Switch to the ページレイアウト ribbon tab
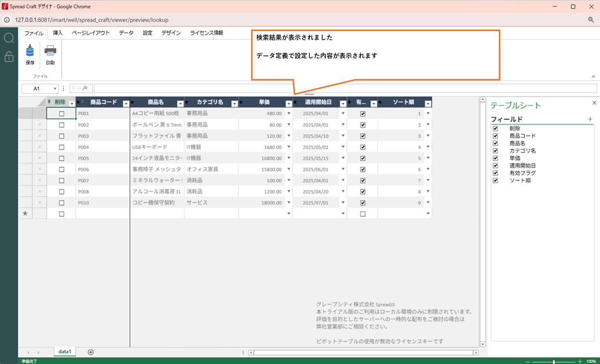The width and height of the screenshot is (600, 364). (x=91, y=33)
